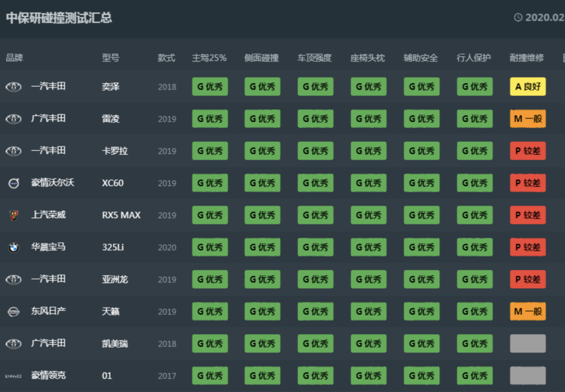The height and width of the screenshot is (392, 565).
Task: Click the 行人保护 G 优秀 badge for 325Li
Action: pos(474,247)
